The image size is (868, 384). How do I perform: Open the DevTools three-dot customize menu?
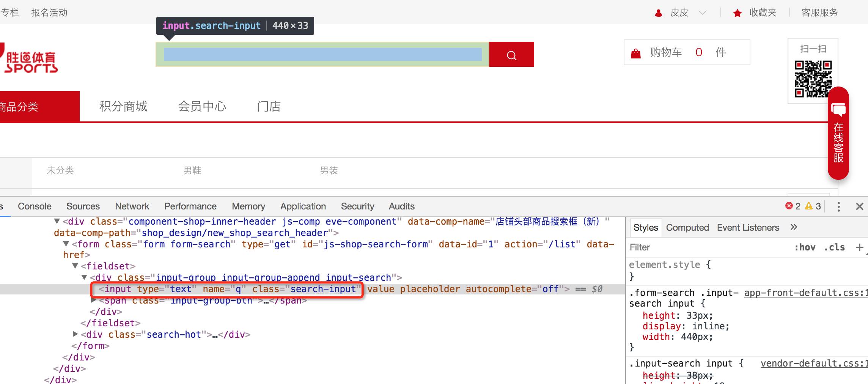coord(839,206)
